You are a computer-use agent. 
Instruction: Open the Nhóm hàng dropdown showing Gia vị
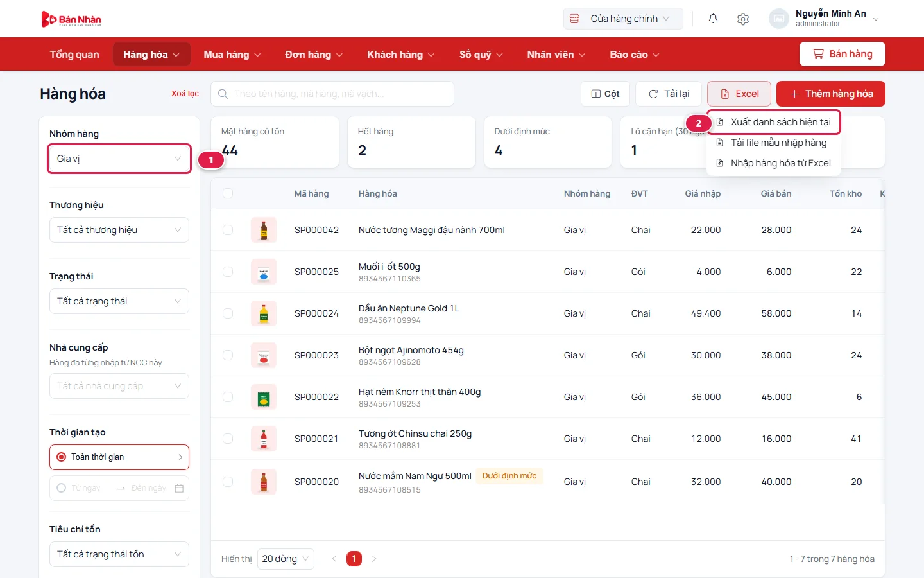coord(119,159)
